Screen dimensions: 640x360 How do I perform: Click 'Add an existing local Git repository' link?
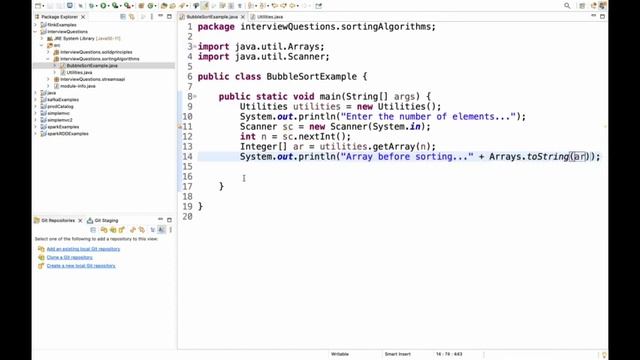(x=83, y=249)
